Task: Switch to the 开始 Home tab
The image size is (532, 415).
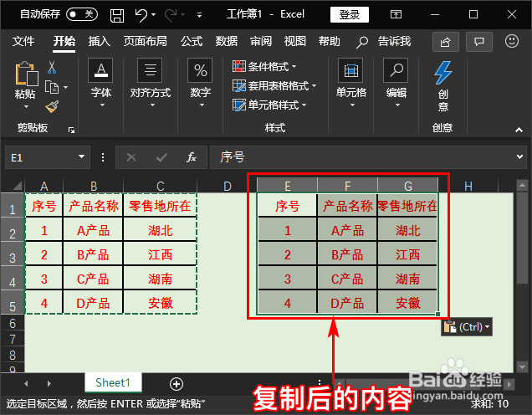Action: point(64,41)
